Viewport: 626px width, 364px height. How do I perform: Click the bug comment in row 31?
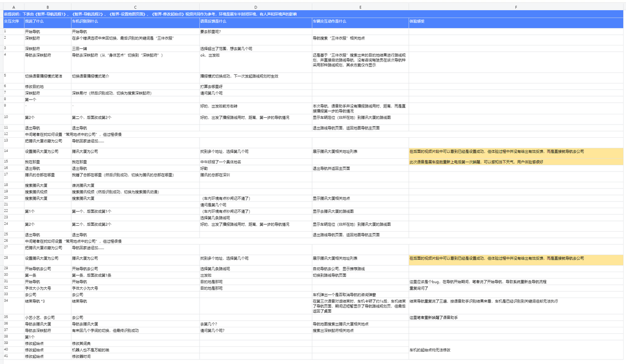[x=516, y=281]
